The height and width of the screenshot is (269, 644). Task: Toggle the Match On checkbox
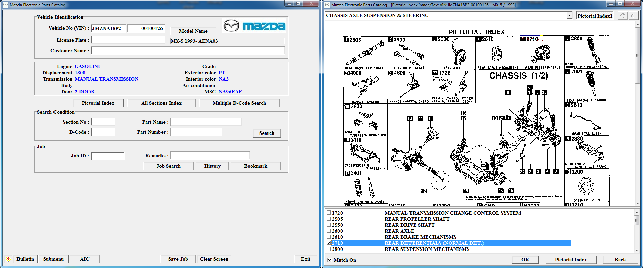tap(329, 260)
